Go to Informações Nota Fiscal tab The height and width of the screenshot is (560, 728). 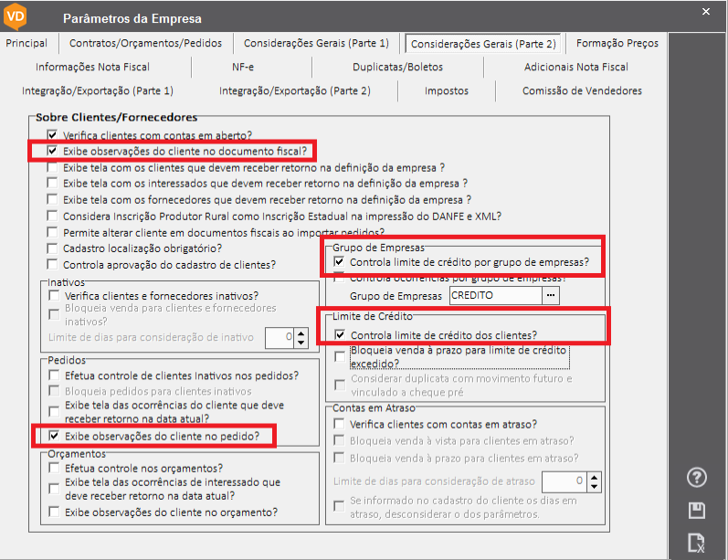tap(92, 67)
